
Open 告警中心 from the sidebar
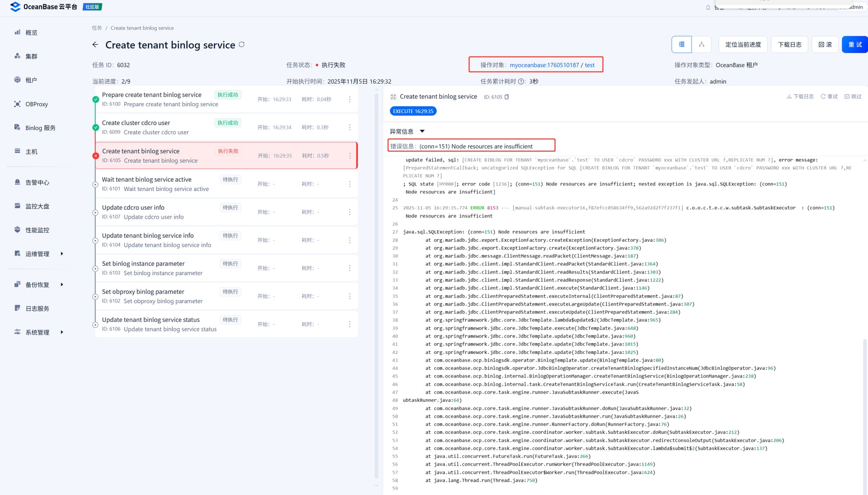tap(37, 183)
